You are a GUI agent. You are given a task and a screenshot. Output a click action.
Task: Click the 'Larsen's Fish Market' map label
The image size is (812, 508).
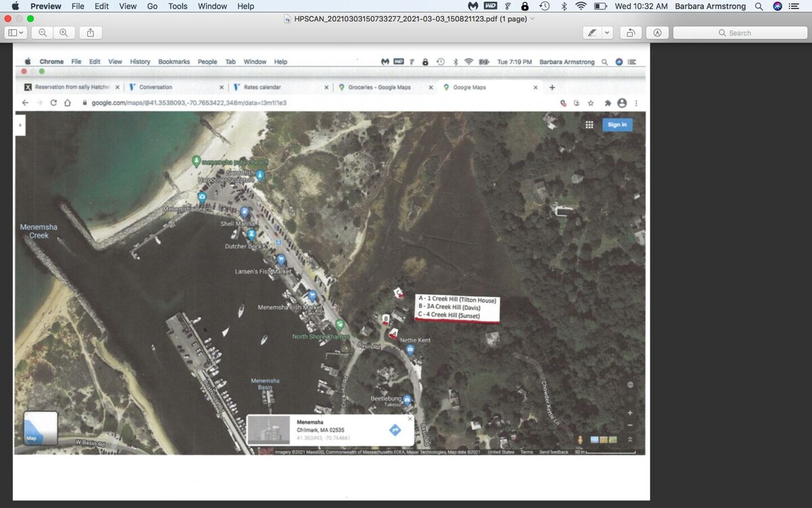tap(263, 272)
